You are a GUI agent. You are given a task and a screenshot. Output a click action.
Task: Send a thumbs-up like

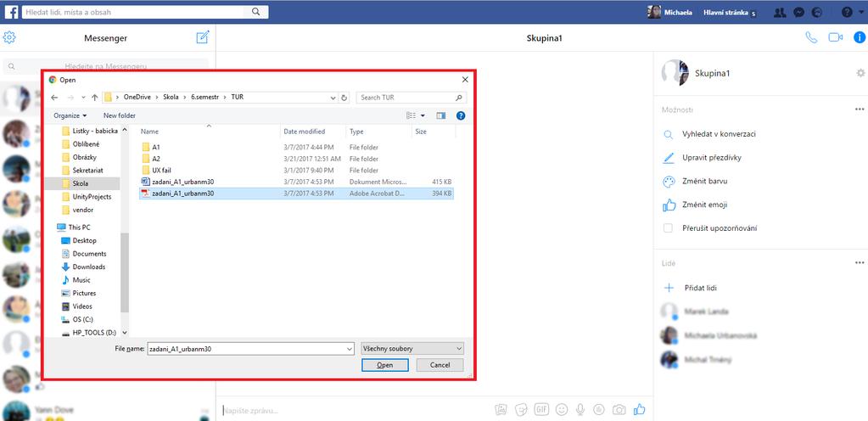(640, 409)
